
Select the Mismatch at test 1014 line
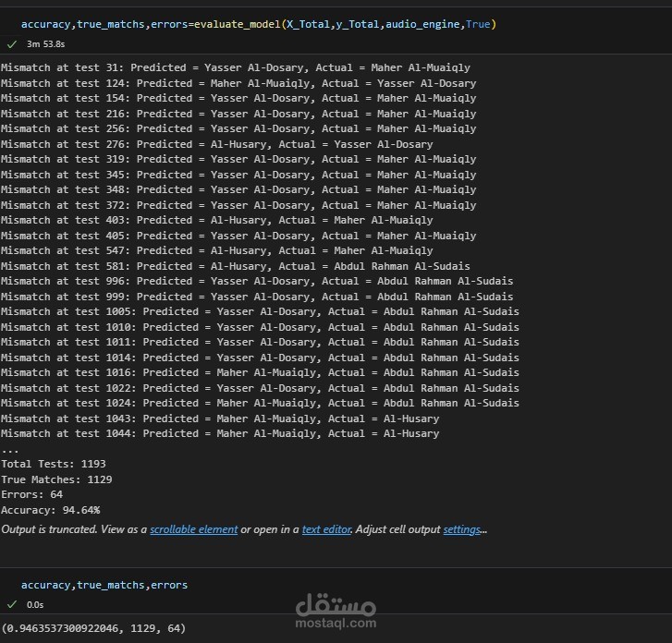(x=260, y=358)
